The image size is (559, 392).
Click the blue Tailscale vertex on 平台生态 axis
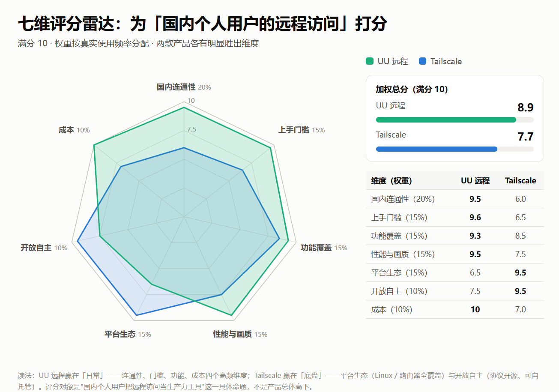coord(136,315)
